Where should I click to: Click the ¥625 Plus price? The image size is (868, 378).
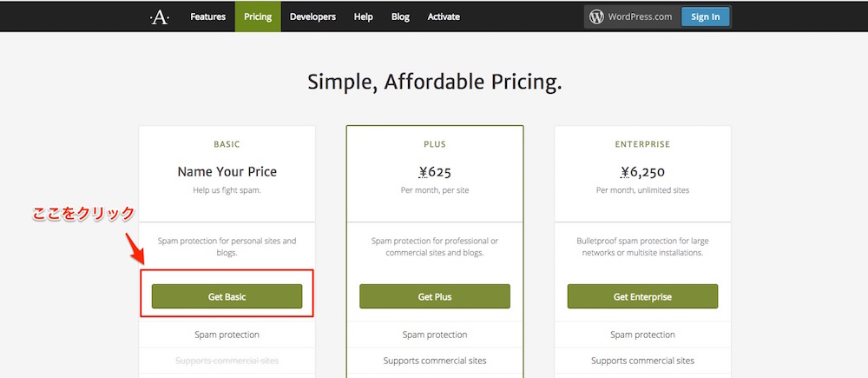point(435,172)
